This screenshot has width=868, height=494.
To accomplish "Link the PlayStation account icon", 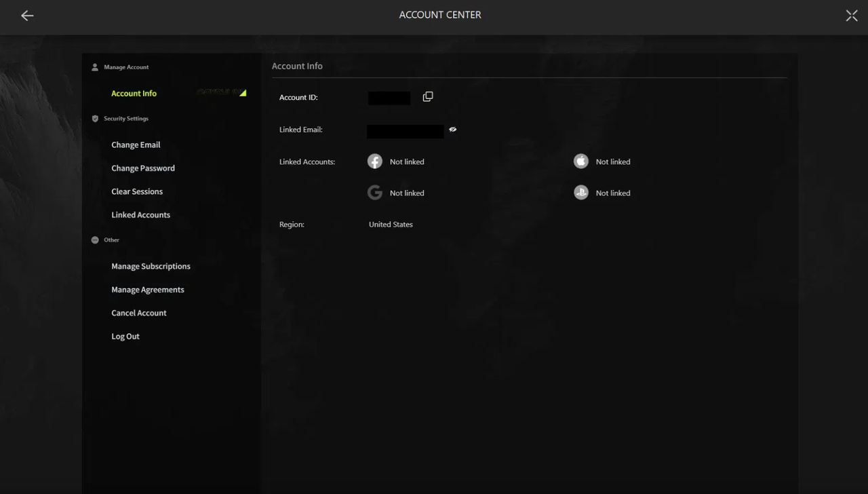I will (580, 193).
